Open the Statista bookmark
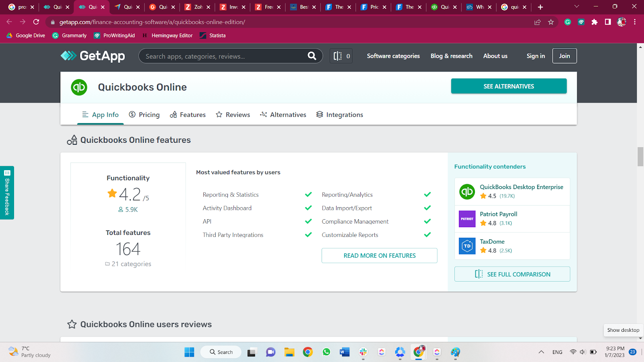Viewport: 644px width, 362px height. (x=213, y=35)
